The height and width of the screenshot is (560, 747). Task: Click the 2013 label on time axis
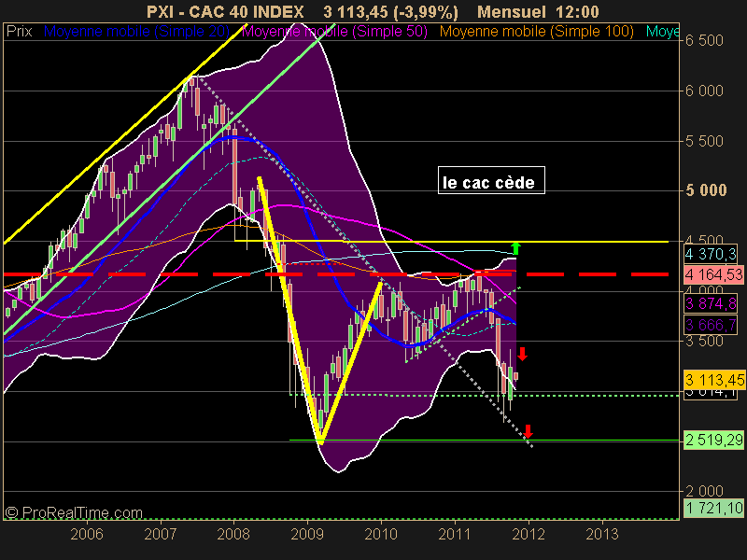coord(602,534)
